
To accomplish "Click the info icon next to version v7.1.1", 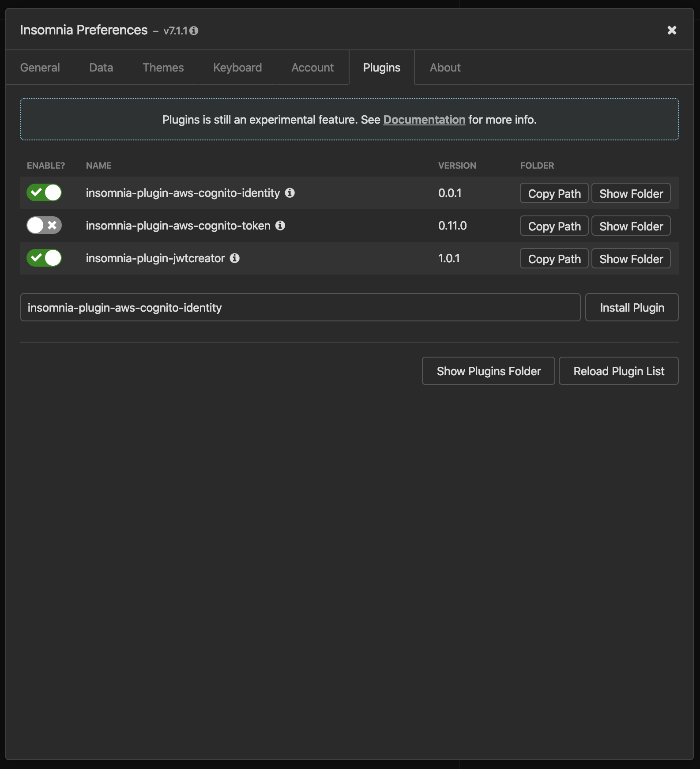I will 194,30.
